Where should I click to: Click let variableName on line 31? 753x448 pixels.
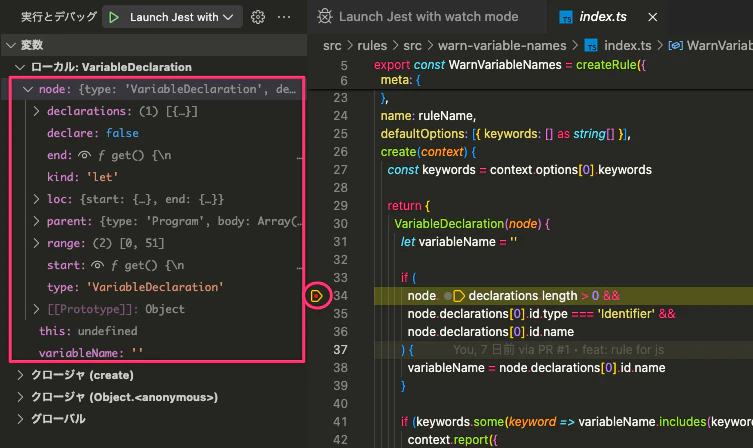point(448,242)
